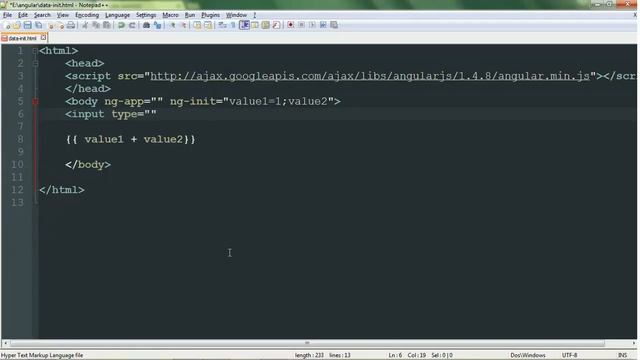Click Save Recorded Macro icon

coord(334,25)
